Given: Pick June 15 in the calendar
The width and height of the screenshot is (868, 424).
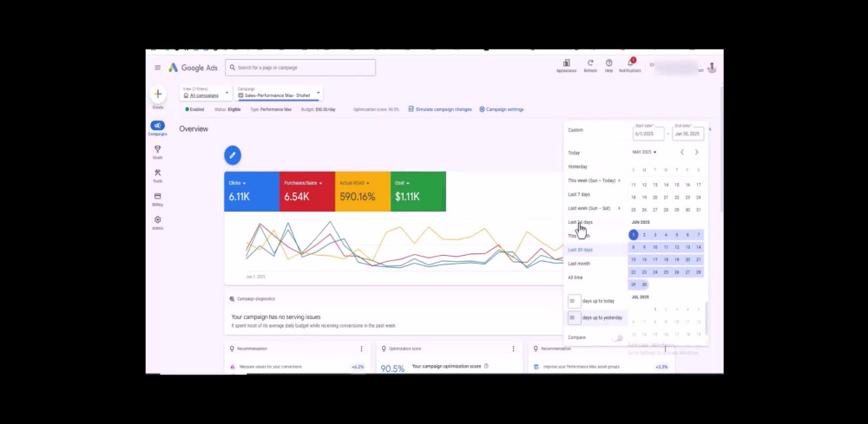Looking at the screenshot, I should (634, 260).
